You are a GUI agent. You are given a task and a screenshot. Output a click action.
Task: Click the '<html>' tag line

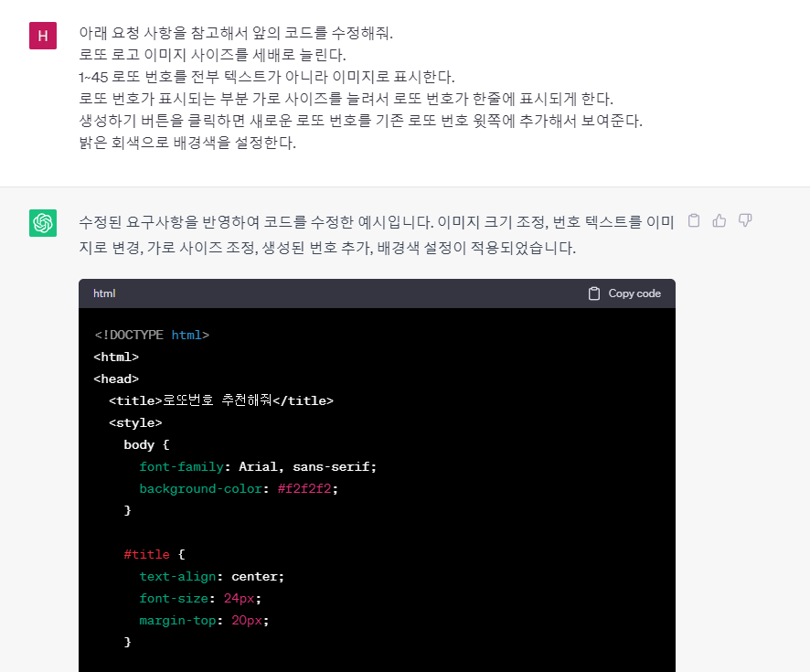click(116, 357)
